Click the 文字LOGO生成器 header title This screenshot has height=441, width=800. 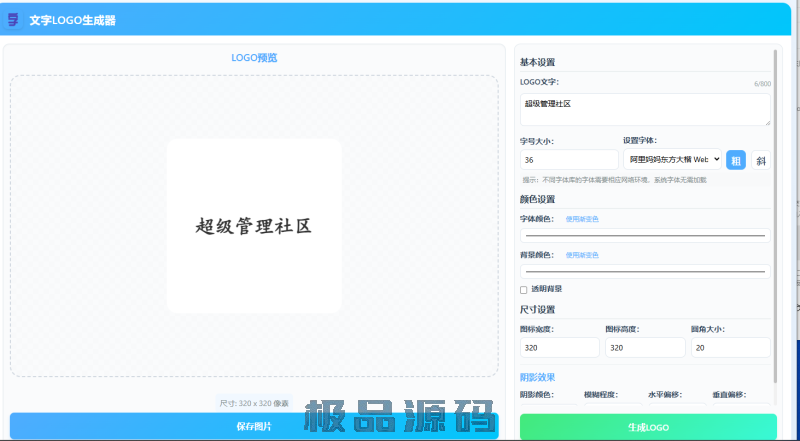click(72, 20)
